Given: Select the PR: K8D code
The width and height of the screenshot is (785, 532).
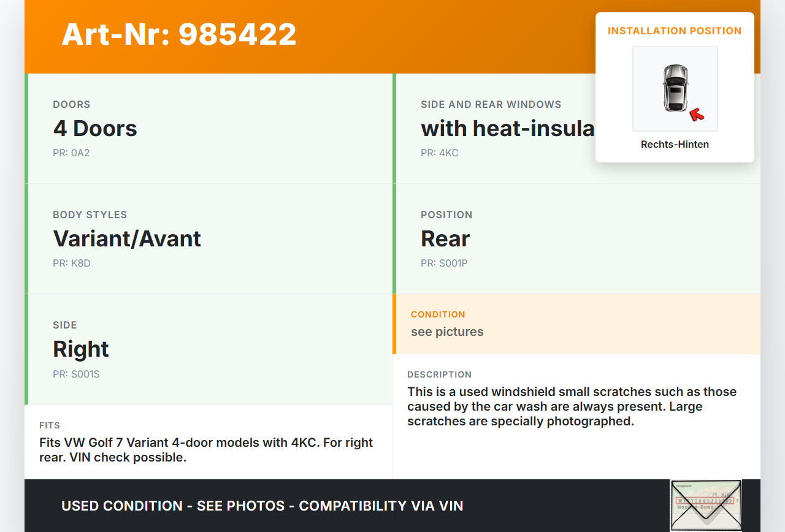Looking at the screenshot, I should point(72,263).
